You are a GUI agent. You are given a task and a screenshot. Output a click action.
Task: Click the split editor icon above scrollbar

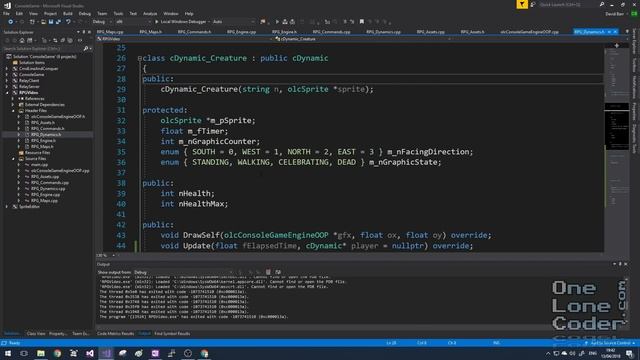617,45
